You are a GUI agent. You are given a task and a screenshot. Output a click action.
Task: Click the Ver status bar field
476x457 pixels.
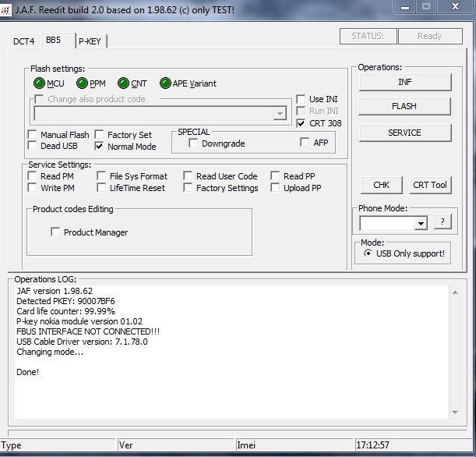tap(176, 445)
